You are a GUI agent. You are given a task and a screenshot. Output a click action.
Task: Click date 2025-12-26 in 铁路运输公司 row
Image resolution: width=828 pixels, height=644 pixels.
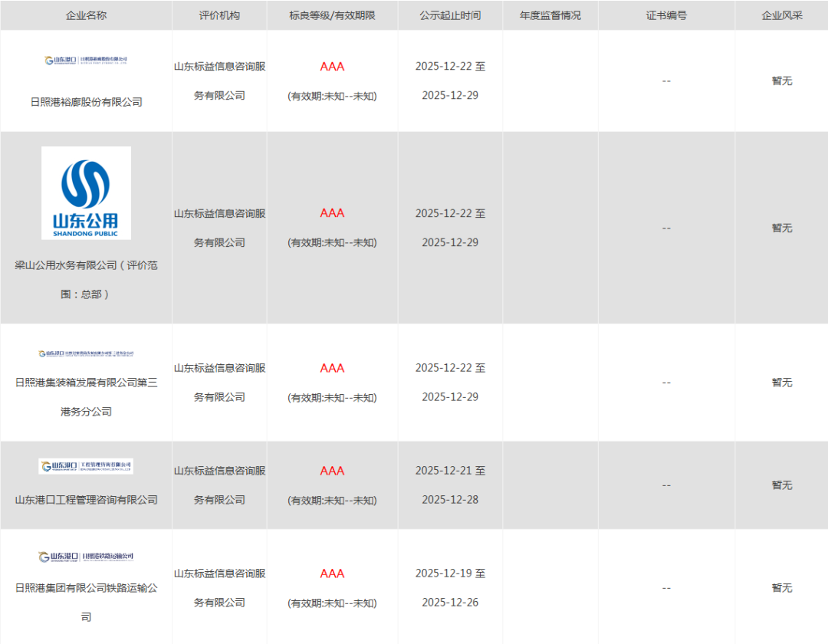pos(451,603)
